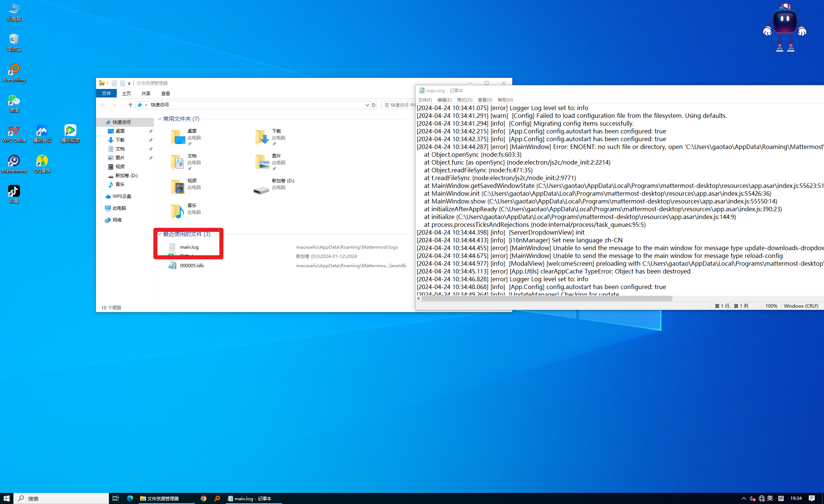Open the address bar history dropdown
This screenshot has width=824, height=504.
click(x=367, y=105)
